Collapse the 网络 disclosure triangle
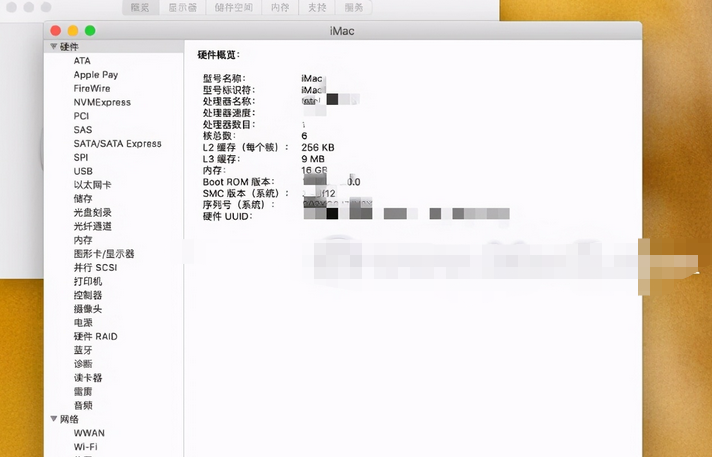 point(53,419)
